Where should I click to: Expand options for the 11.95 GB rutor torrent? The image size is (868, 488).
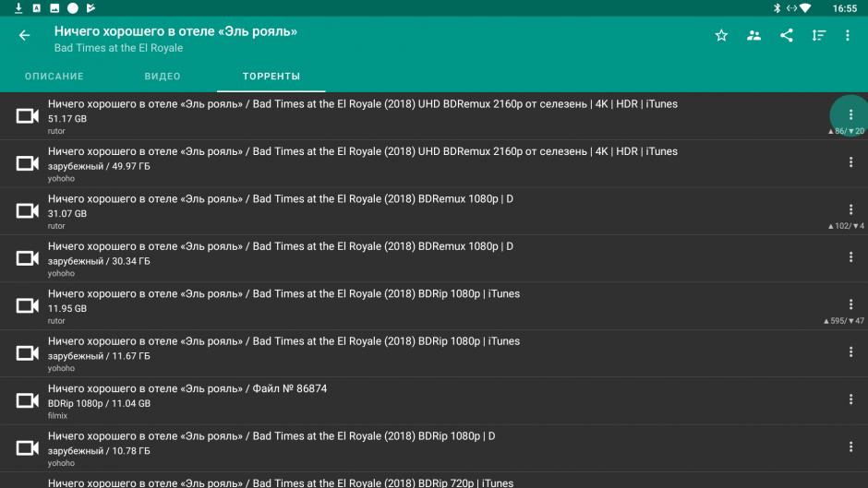(x=850, y=304)
